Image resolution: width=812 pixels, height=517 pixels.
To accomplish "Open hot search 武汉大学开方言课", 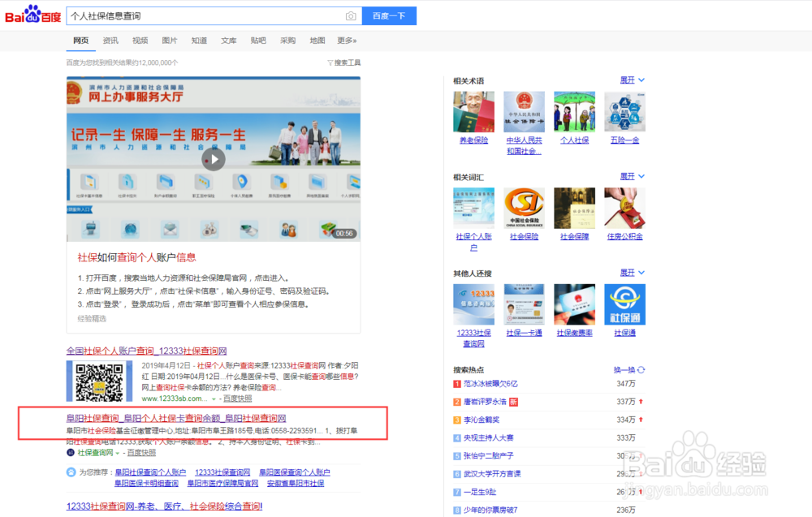I will click(x=492, y=474).
